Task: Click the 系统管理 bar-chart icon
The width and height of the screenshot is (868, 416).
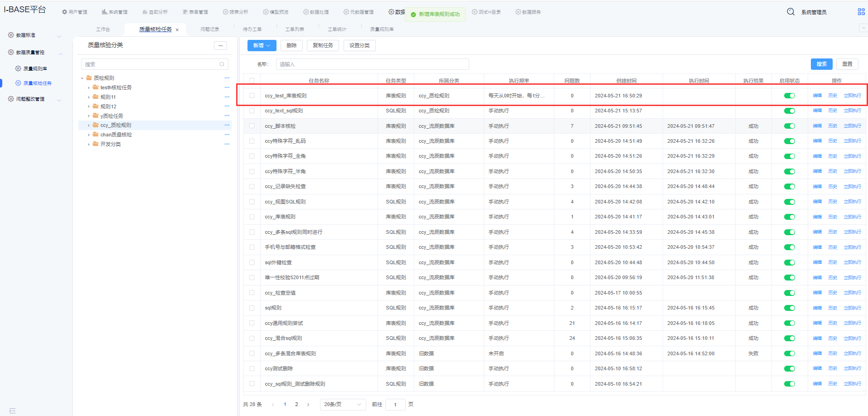Action: click(x=104, y=12)
